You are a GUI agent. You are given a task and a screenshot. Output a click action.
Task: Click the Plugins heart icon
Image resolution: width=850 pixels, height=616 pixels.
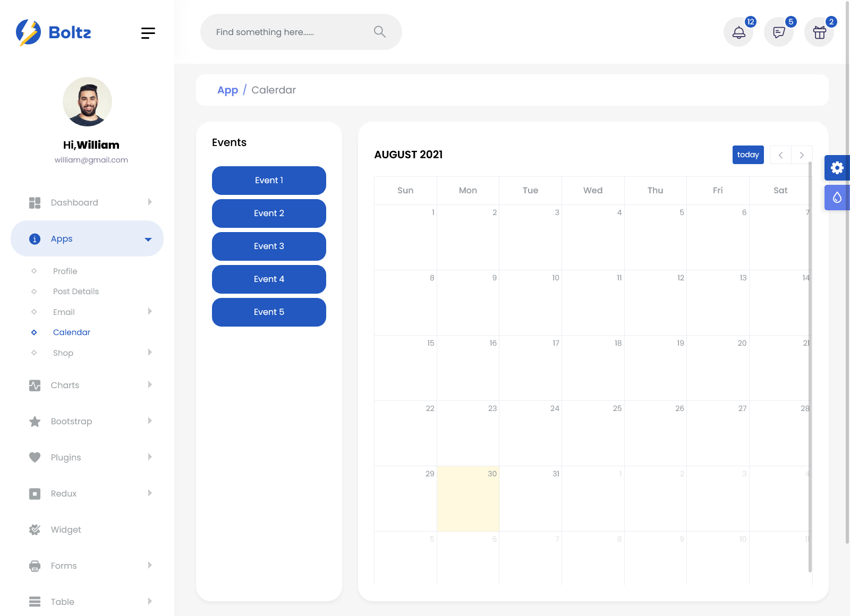click(35, 457)
